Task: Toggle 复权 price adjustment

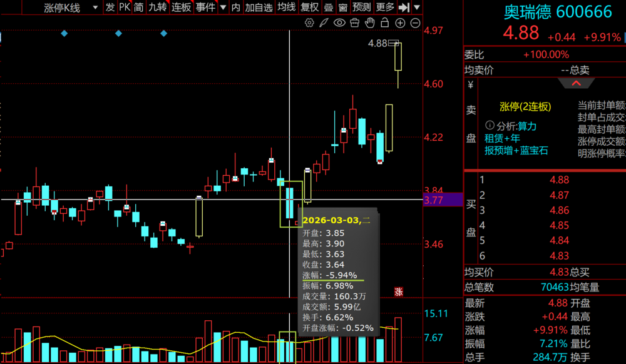Action: pos(309,8)
